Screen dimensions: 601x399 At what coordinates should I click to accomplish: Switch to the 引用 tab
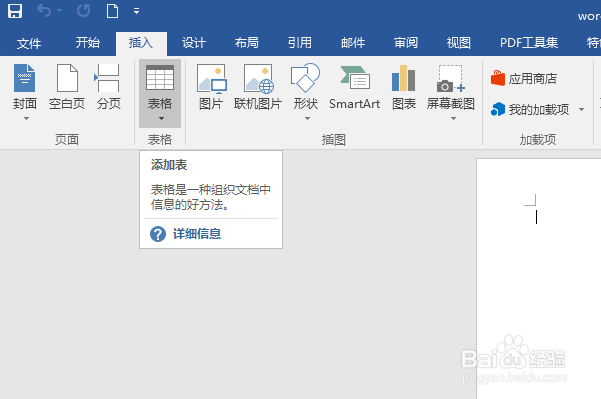(x=300, y=43)
